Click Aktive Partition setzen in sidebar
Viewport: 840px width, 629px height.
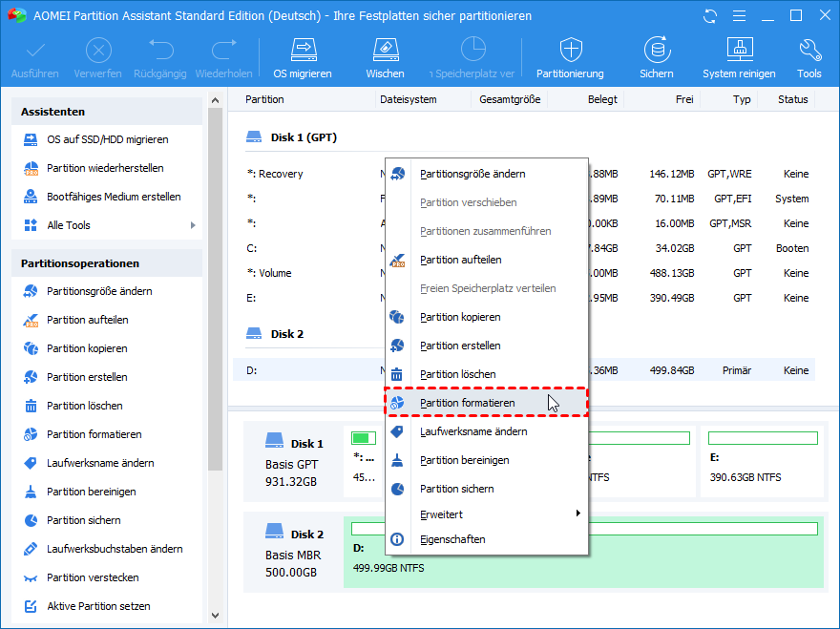point(98,606)
